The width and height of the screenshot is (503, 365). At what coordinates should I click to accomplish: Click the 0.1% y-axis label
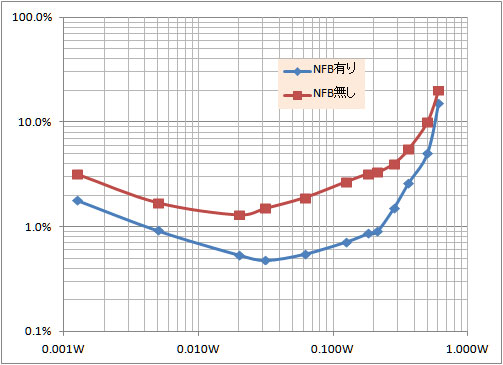(x=38, y=331)
